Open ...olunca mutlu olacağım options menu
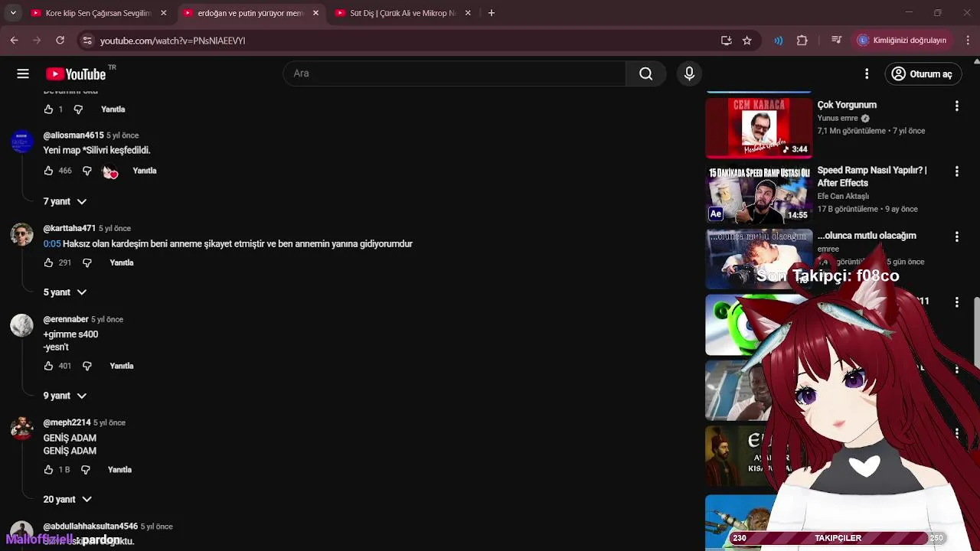This screenshot has width=980, height=551. click(x=956, y=236)
